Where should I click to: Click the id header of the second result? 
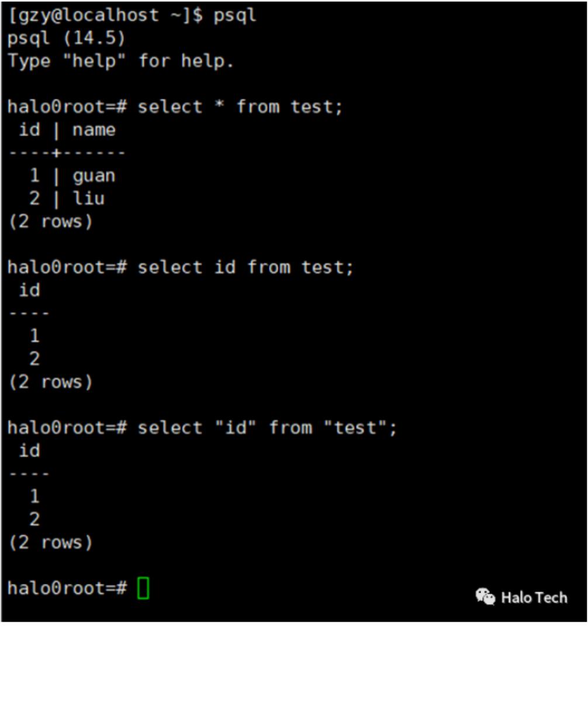(x=29, y=290)
